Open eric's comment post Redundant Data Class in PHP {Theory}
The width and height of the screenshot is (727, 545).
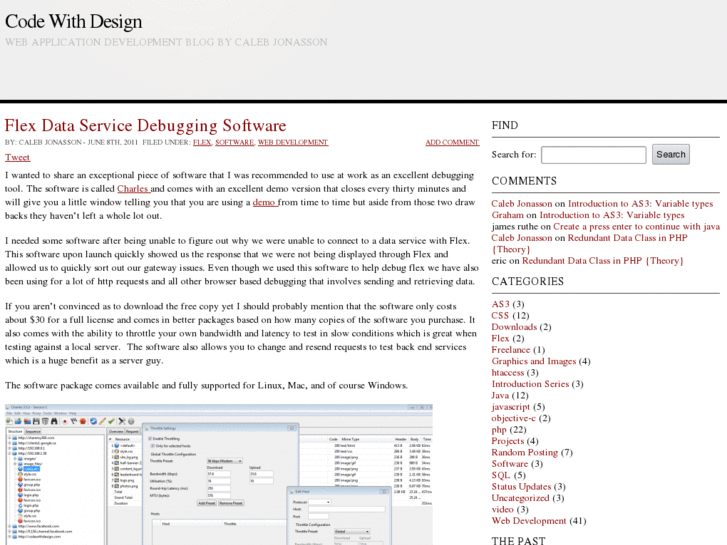pos(603,261)
